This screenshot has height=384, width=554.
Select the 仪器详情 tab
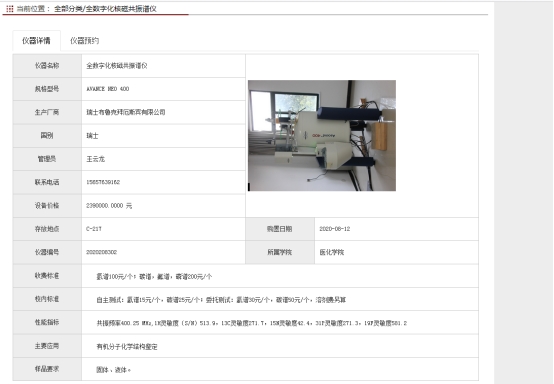36,41
